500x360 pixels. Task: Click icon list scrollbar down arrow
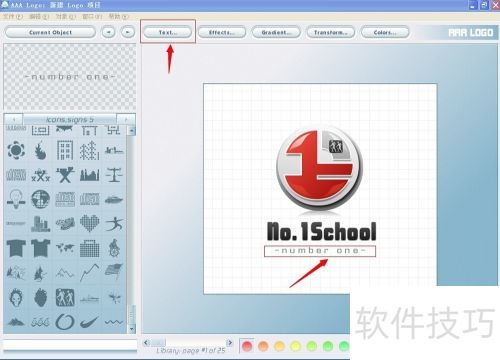point(132,329)
